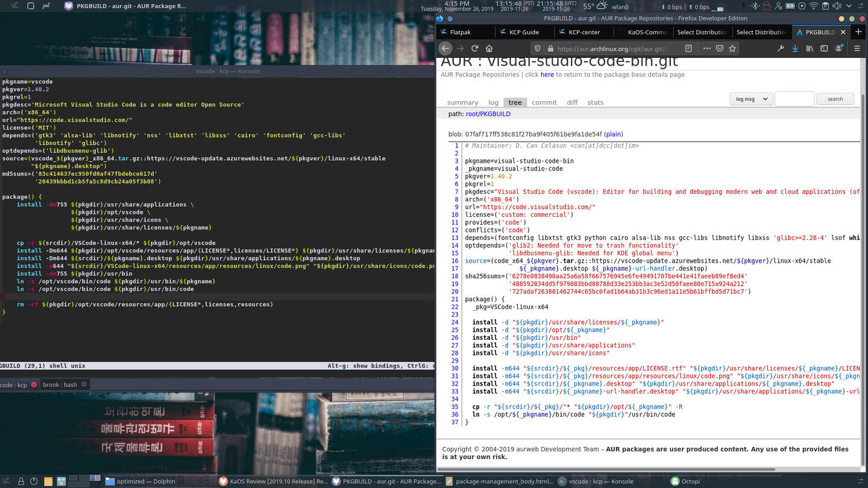Open the developer tools wrench icon
Viewport: 868px width, 488px height.
pos(781,48)
